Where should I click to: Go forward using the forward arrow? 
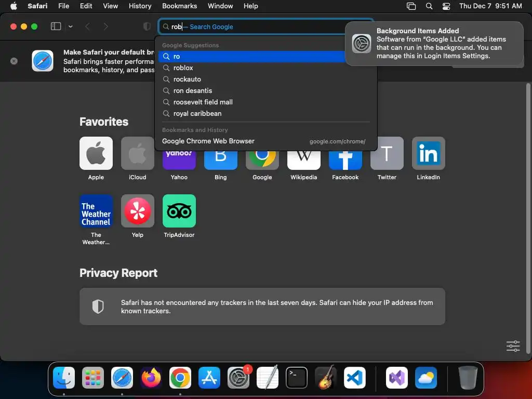105,26
